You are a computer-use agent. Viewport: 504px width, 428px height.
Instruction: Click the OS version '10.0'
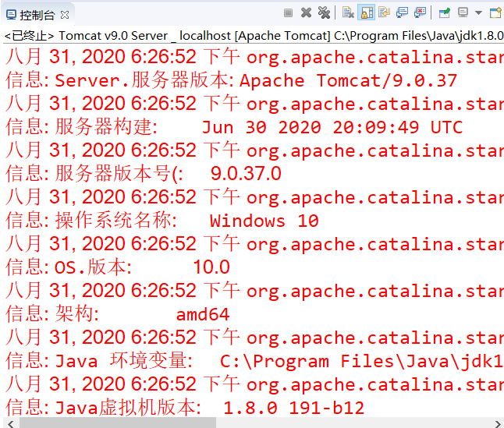tap(211, 267)
